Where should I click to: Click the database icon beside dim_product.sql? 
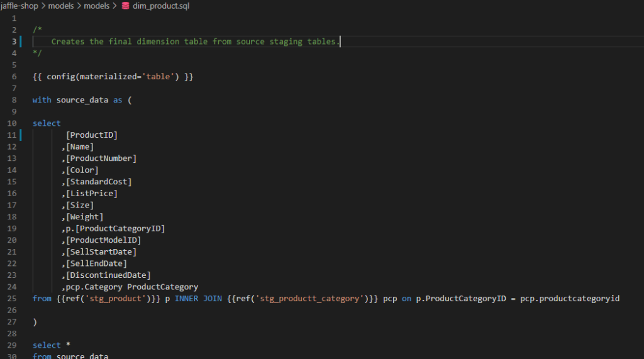pos(125,6)
